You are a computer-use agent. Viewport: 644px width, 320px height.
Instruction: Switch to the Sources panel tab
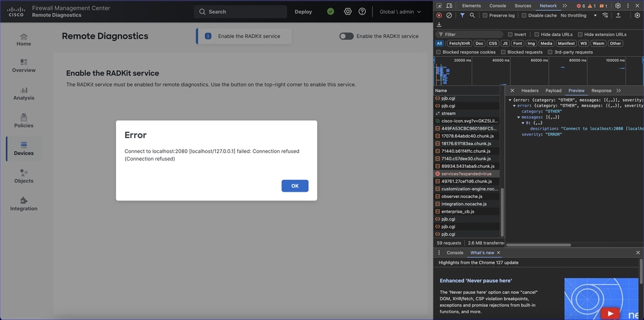pyautogui.click(x=523, y=6)
